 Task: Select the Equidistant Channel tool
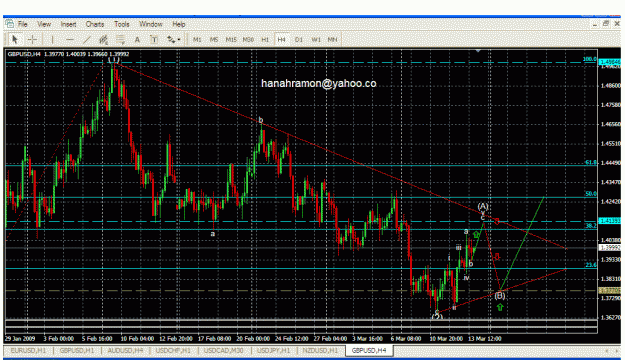coord(103,39)
